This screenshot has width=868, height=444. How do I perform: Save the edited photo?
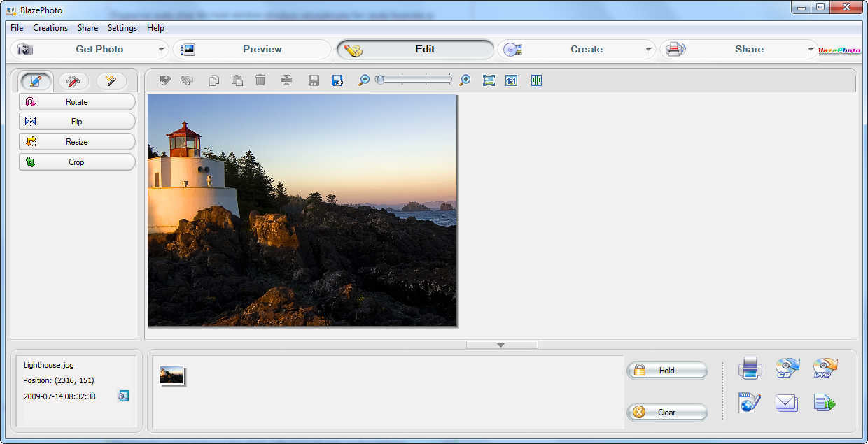coord(314,80)
